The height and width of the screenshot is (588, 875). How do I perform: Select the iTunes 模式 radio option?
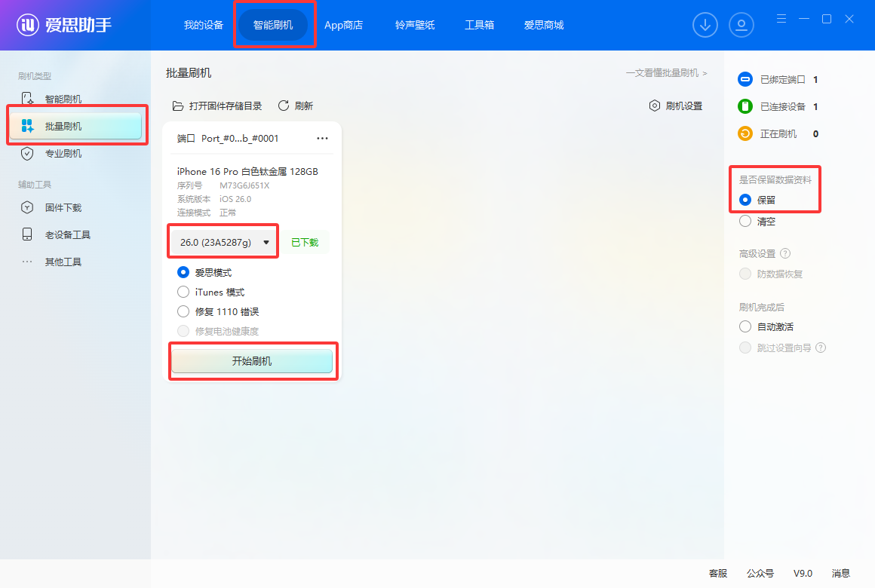pyautogui.click(x=183, y=292)
